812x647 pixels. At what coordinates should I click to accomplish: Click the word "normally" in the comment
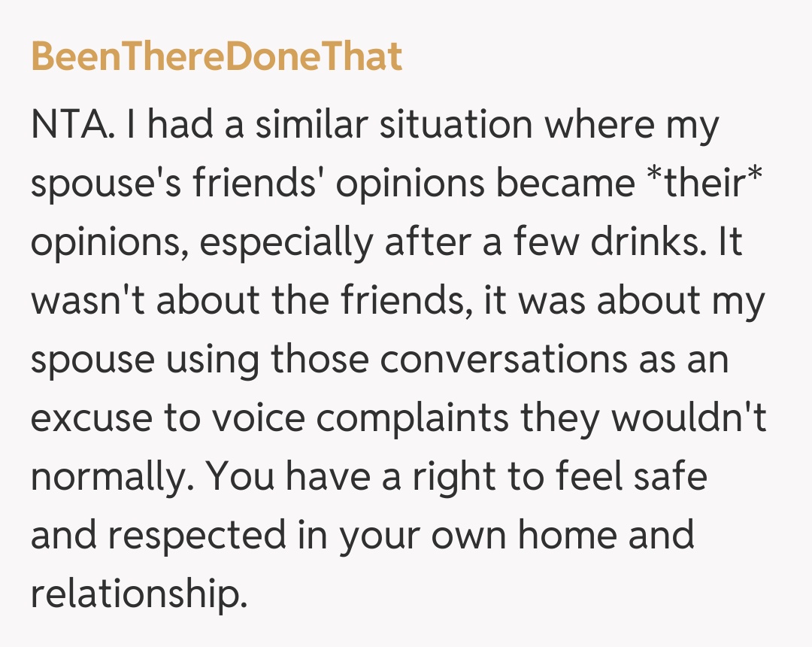[x=111, y=477]
